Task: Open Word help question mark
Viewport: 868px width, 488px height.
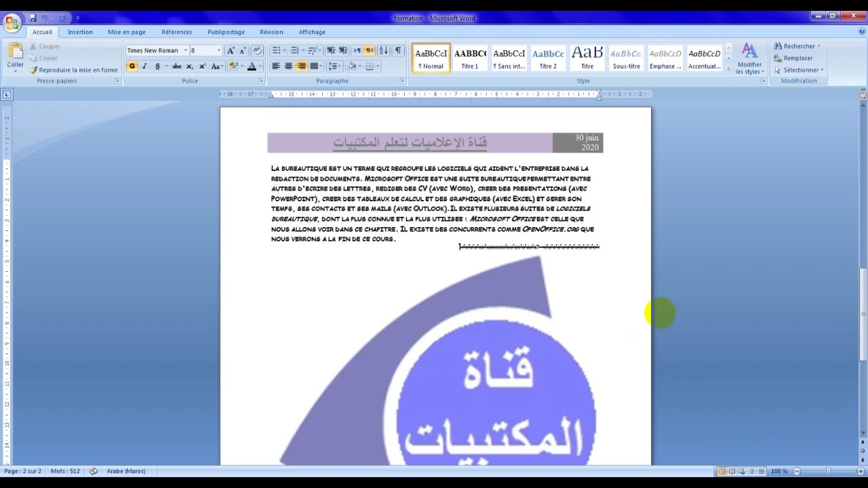Action: [862, 31]
